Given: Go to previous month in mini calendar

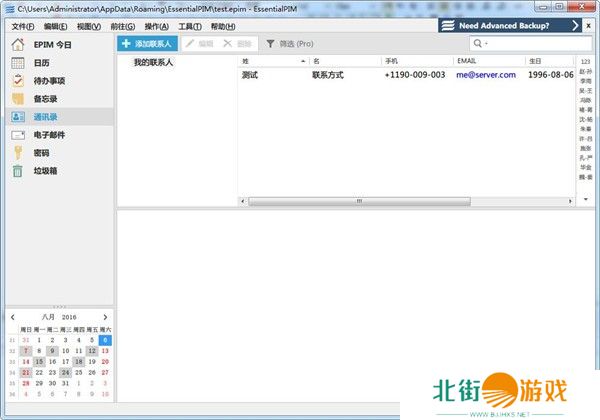Looking at the screenshot, I should pos(13,317).
